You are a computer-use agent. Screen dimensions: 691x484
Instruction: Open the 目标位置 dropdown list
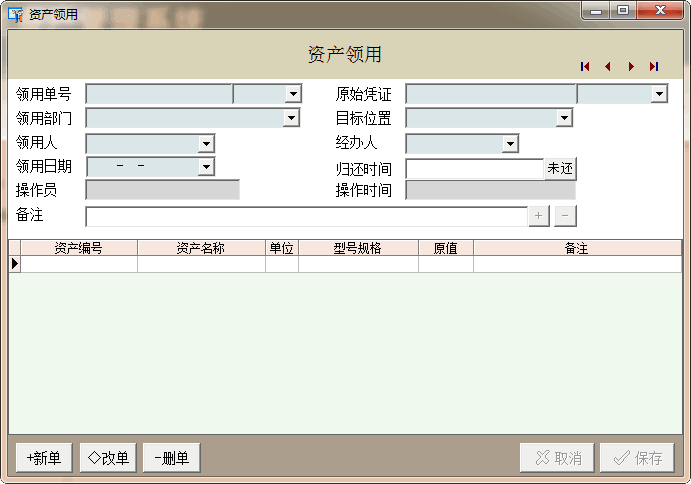(x=564, y=118)
